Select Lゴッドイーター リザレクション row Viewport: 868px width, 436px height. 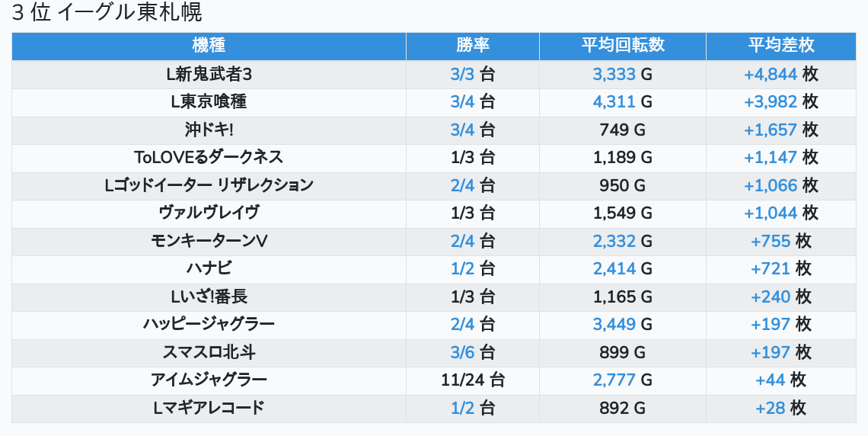(209, 185)
